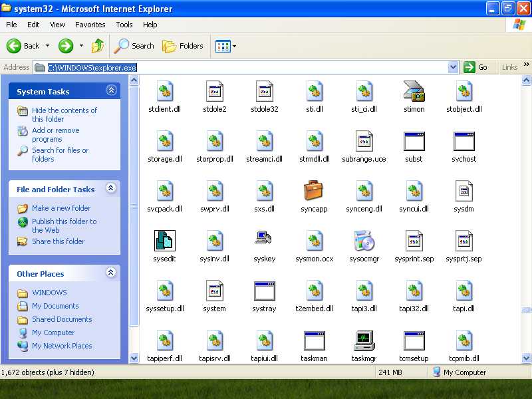Click the Up folder toolbar icon
Screen dimensions: 532x399
[98, 46]
